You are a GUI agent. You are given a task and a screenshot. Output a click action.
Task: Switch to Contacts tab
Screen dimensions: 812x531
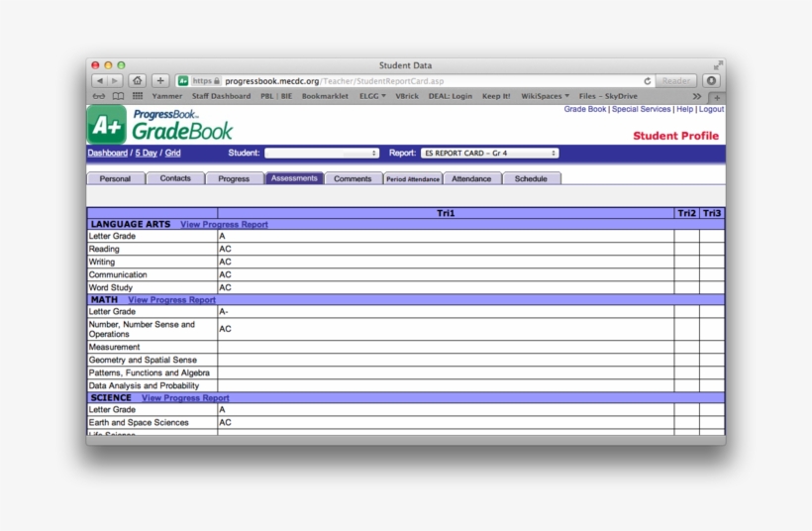tap(175, 178)
